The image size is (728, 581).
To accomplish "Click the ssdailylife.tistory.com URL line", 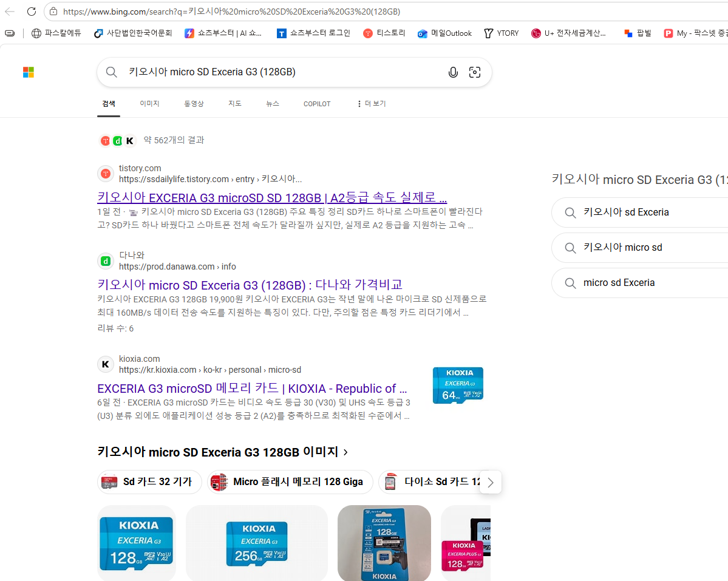I will tap(210, 179).
